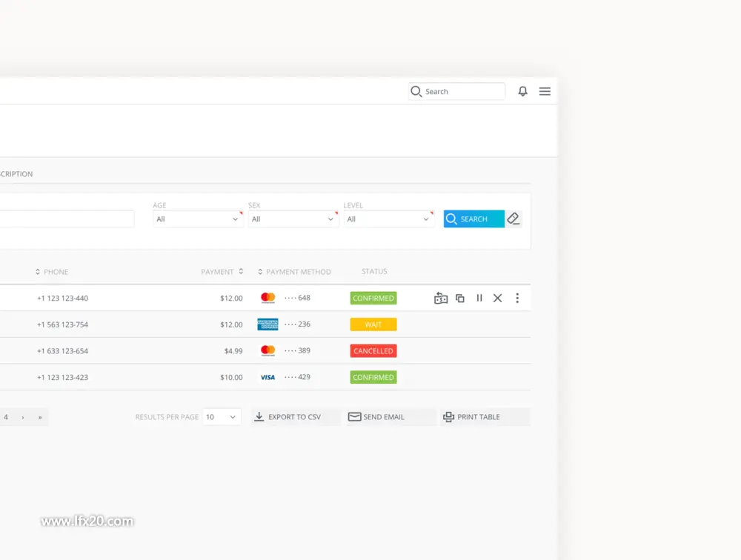The image size is (741, 560).
Task: Click SEND EMAIL button
Action: click(x=391, y=417)
